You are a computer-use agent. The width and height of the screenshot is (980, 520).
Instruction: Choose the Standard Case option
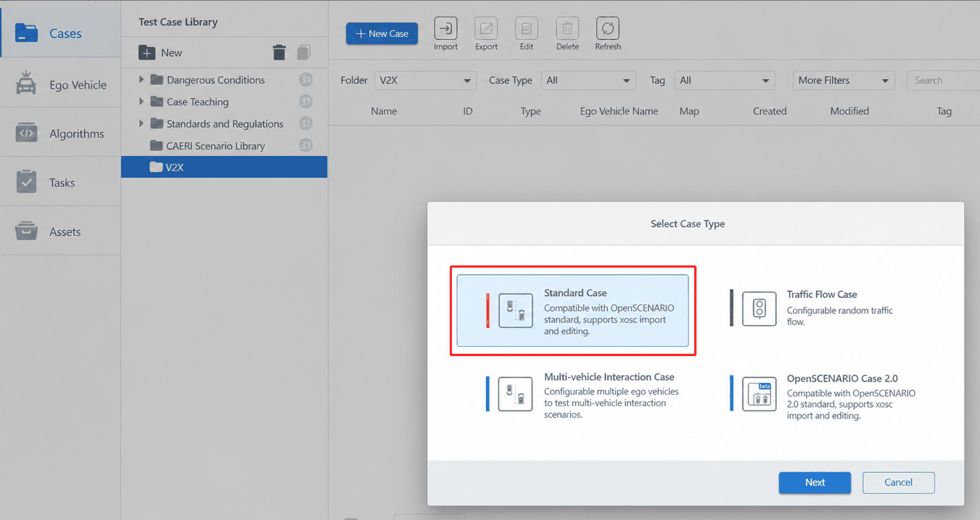572,310
